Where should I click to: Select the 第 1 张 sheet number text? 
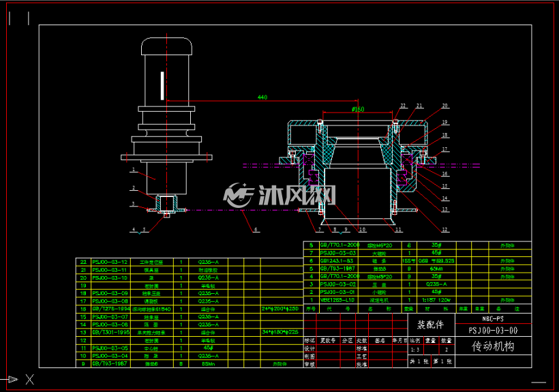pyautogui.click(x=442, y=361)
